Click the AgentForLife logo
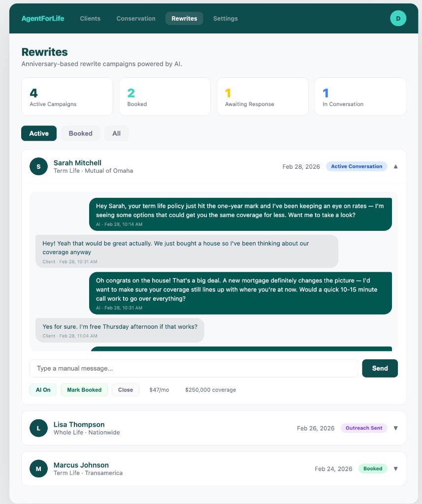Image resolution: width=422 pixels, height=504 pixels. point(43,19)
